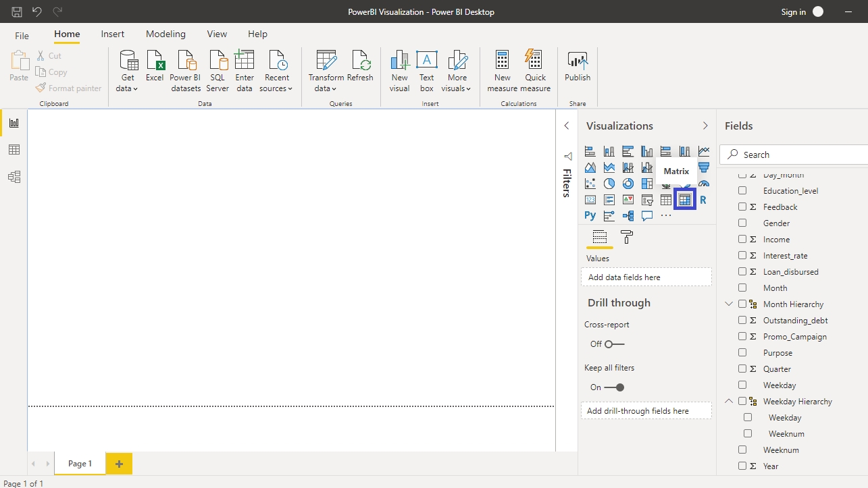Image resolution: width=868 pixels, height=488 pixels.
Task: Select the Funnel chart visual
Action: [704, 167]
